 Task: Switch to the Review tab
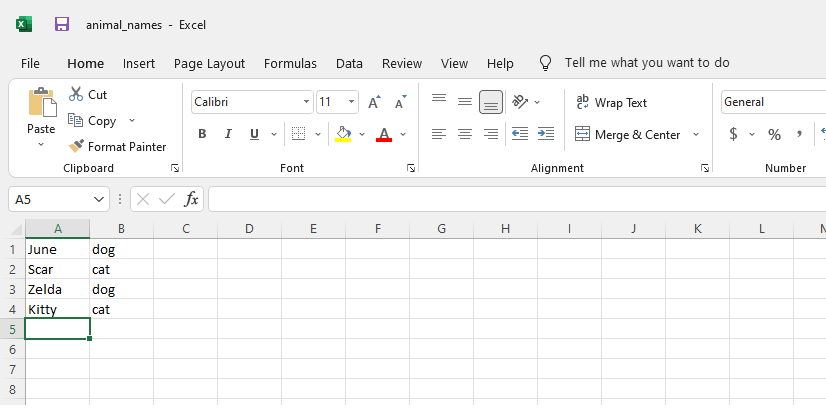tap(402, 64)
